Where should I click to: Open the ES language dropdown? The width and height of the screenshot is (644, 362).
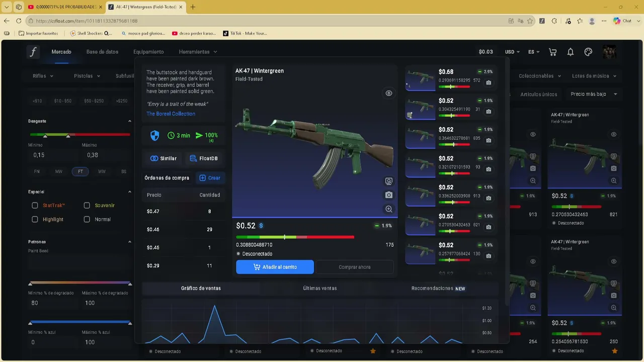click(534, 52)
